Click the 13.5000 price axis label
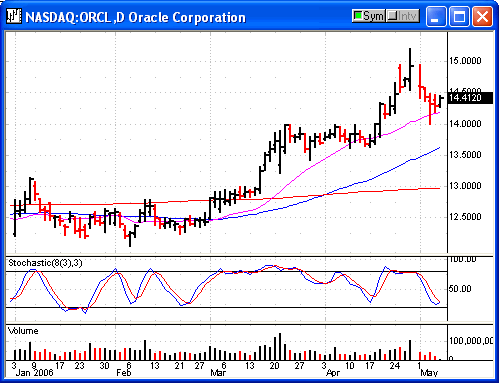Viewport: 499px width, 383px height. point(465,155)
